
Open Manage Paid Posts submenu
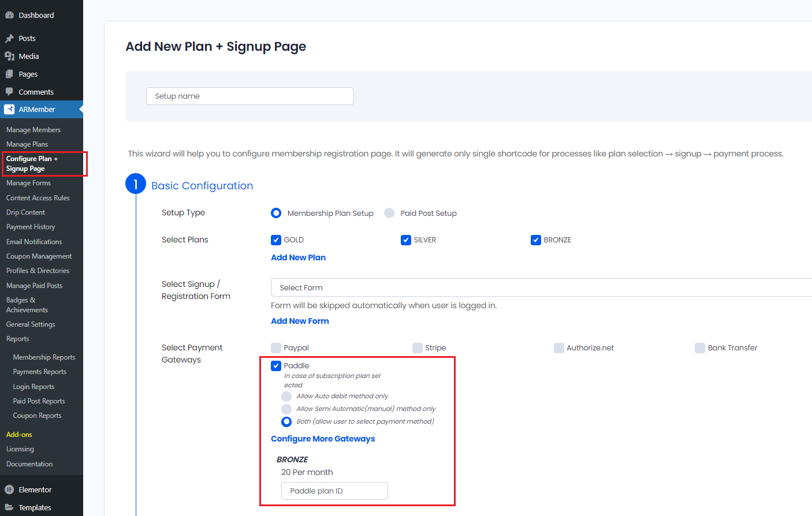[34, 286]
